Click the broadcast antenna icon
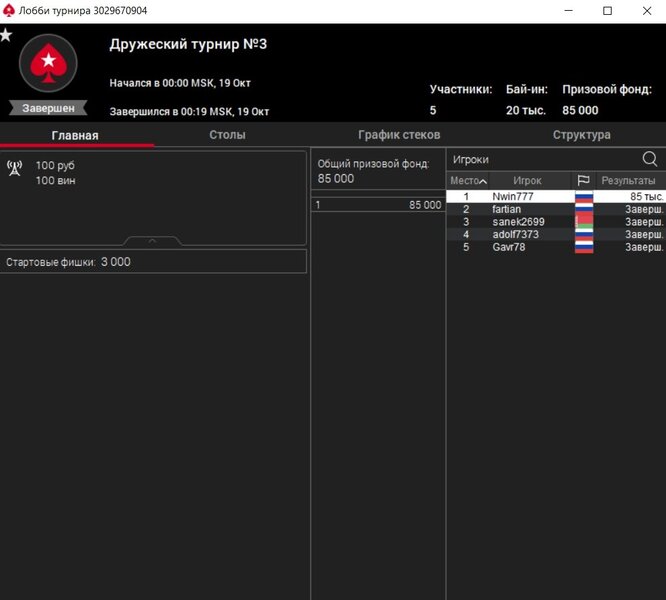 pos(15,167)
